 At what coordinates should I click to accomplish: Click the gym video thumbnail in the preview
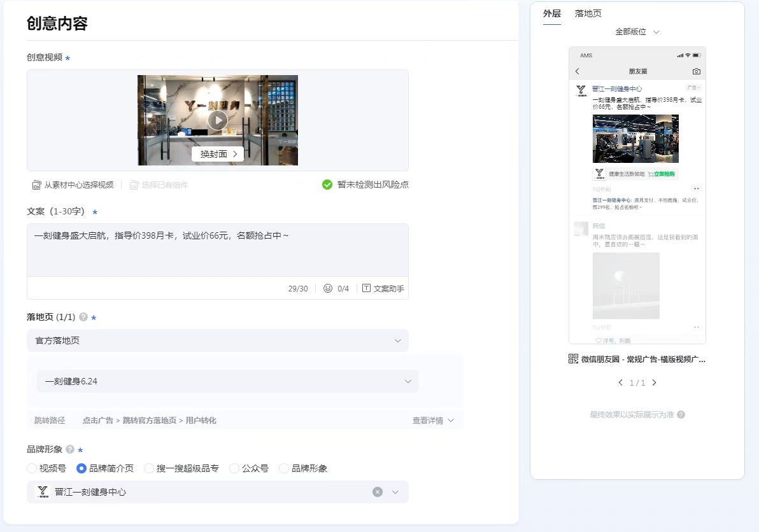[x=635, y=138]
